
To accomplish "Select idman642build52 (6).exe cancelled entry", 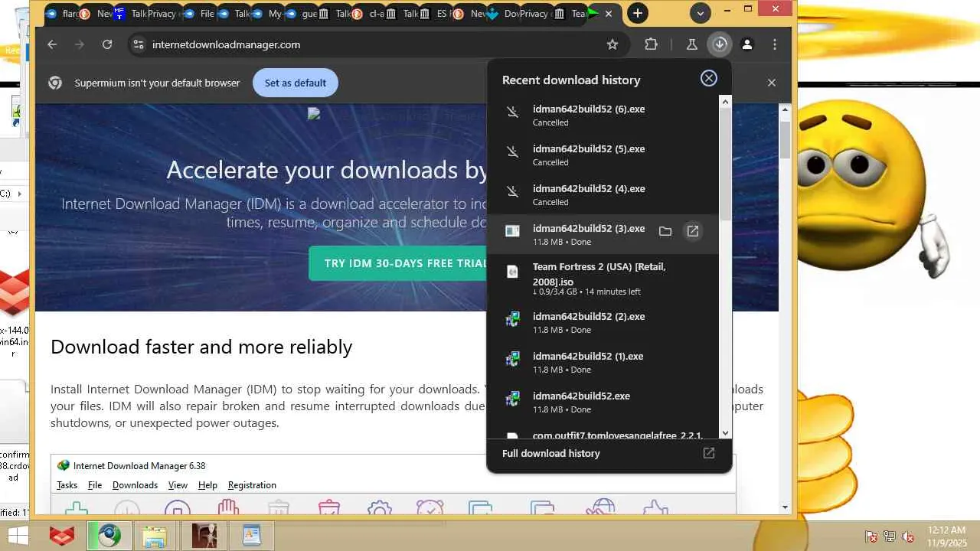I will pyautogui.click(x=603, y=115).
